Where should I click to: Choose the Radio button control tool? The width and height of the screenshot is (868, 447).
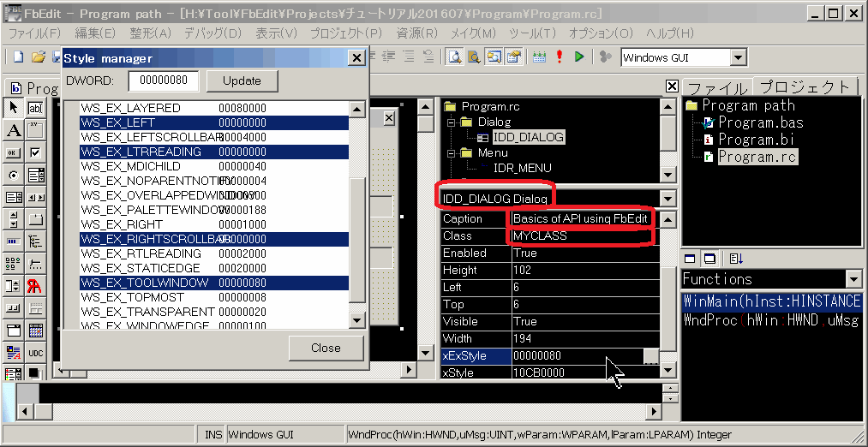point(14,176)
